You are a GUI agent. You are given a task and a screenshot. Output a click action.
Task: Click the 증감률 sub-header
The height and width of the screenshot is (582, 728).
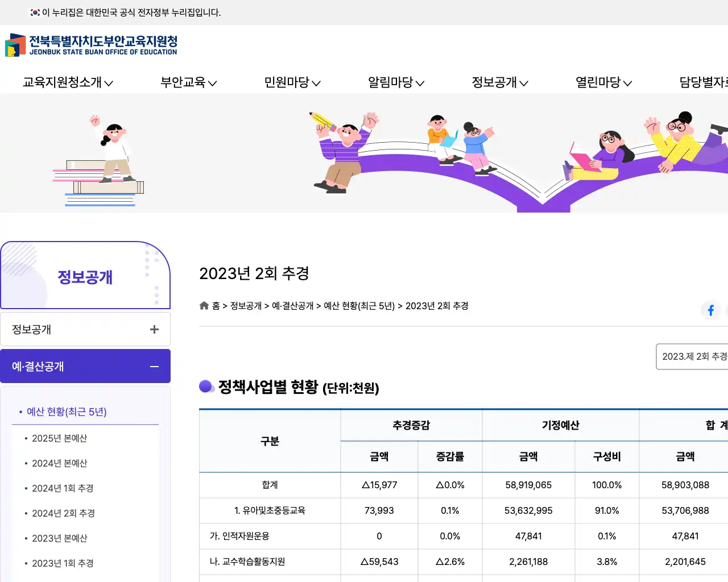(450, 456)
